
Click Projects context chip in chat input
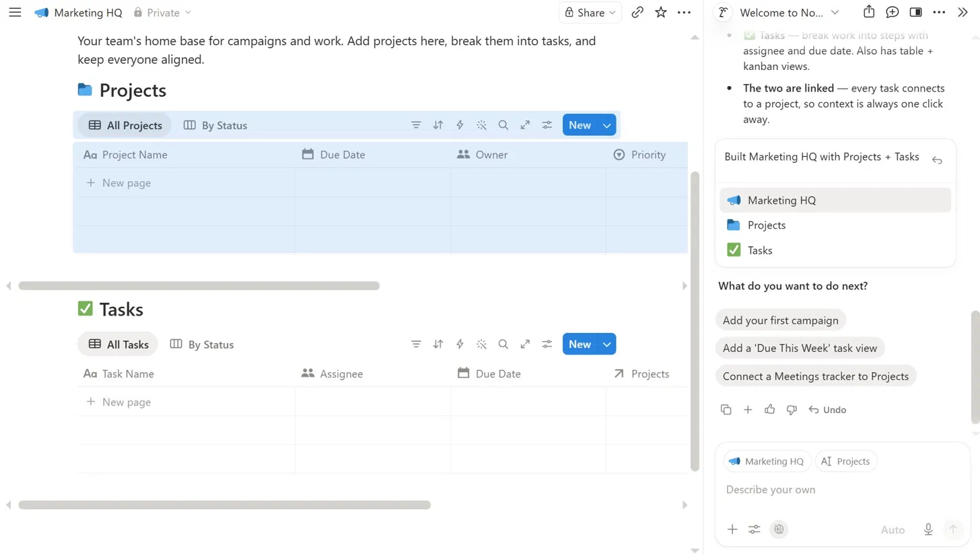tap(846, 461)
